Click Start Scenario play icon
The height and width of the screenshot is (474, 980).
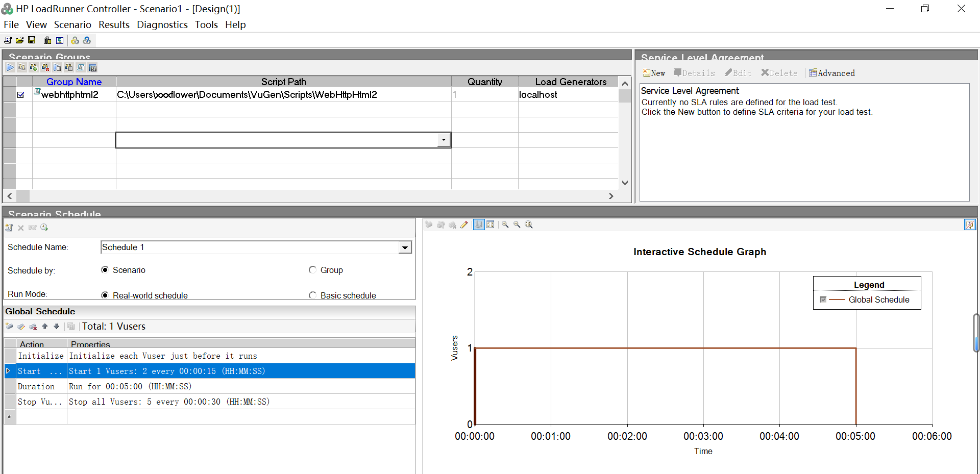point(10,67)
